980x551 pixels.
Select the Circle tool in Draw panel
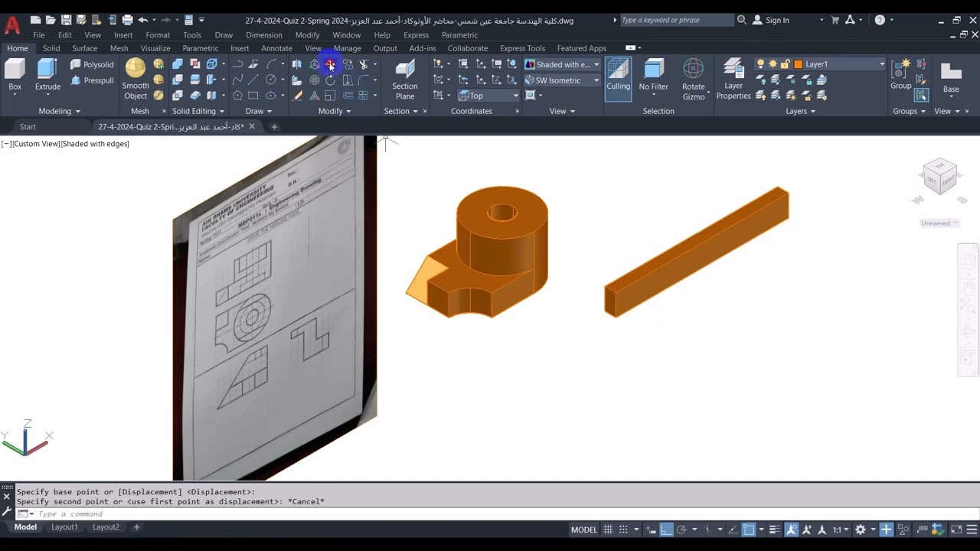pos(270,80)
